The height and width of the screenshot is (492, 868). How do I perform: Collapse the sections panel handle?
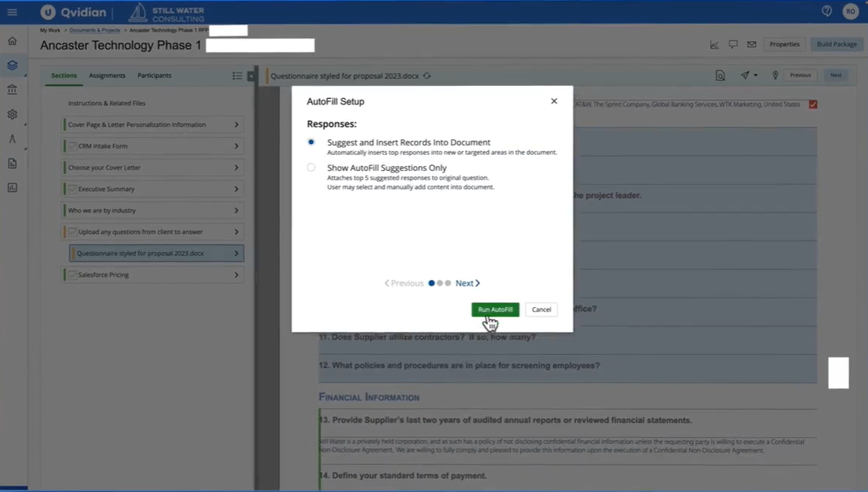[x=251, y=76]
